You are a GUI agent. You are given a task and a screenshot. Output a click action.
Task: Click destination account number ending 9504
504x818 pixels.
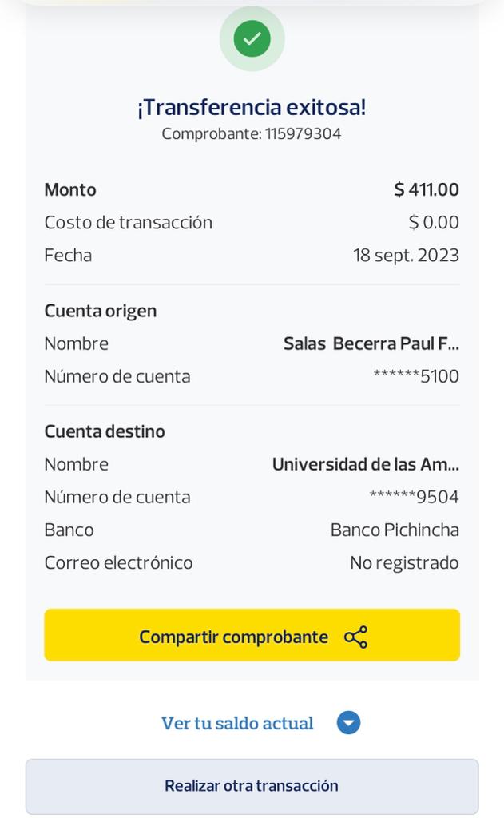pos(414,497)
